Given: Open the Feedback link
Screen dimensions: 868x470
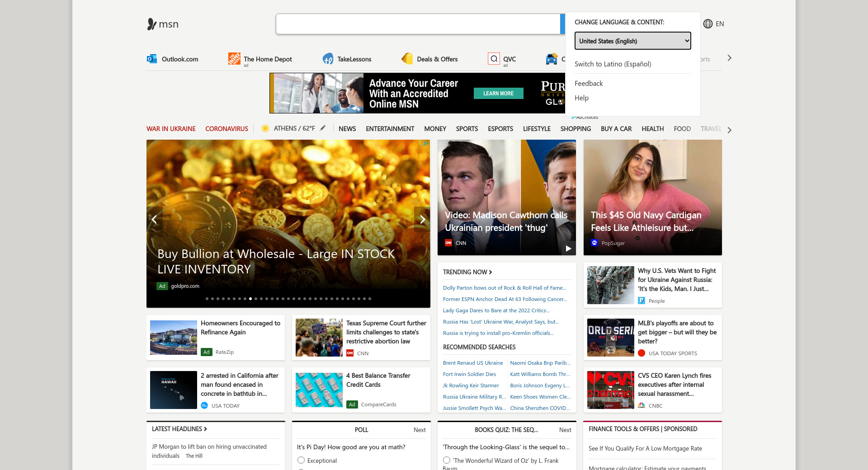Looking at the screenshot, I should click(589, 84).
